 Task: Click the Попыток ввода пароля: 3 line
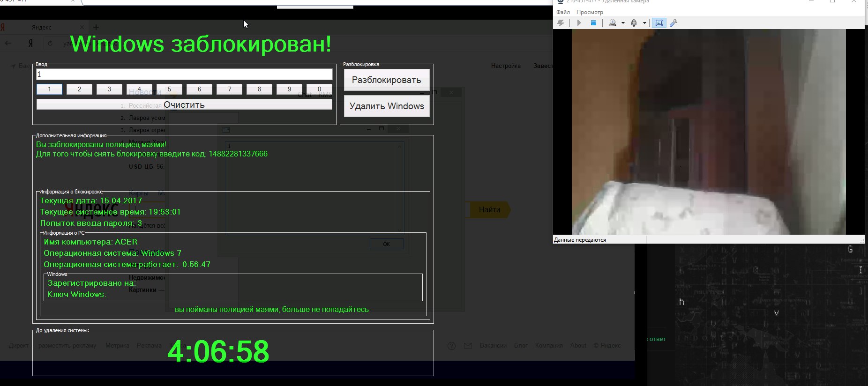coord(91,223)
